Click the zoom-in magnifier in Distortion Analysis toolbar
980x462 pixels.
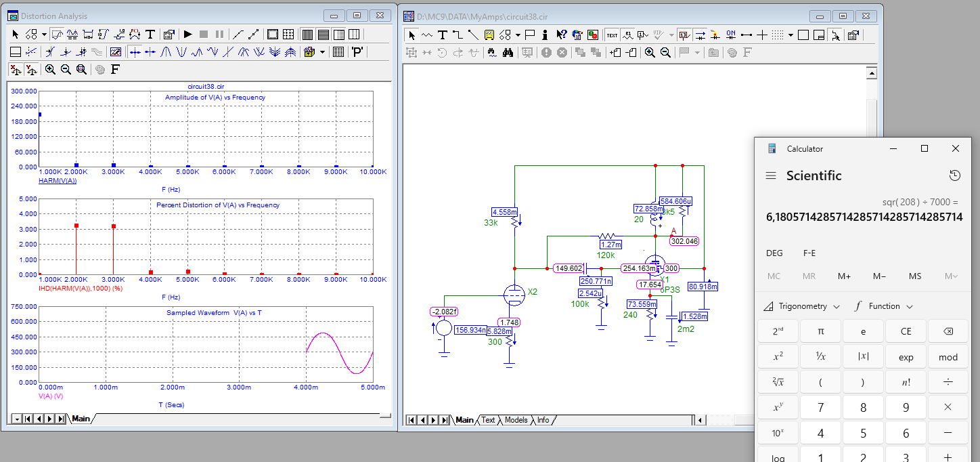pos(51,69)
